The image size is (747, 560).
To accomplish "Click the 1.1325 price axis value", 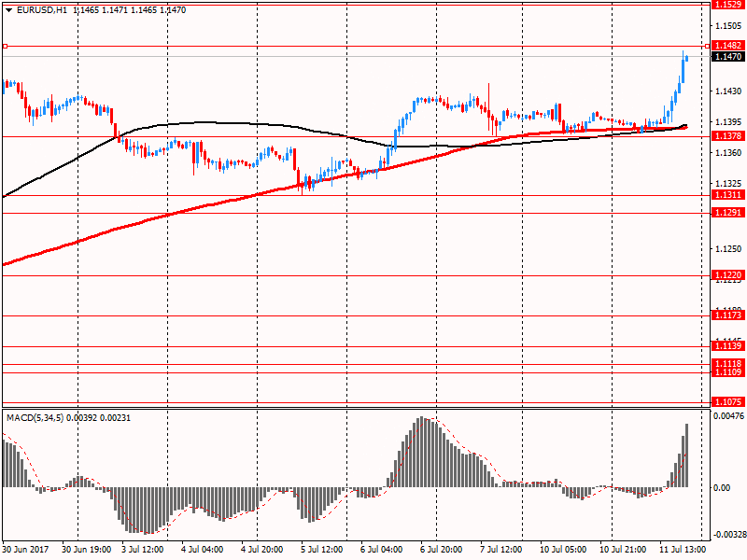I will (x=729, y=183).
